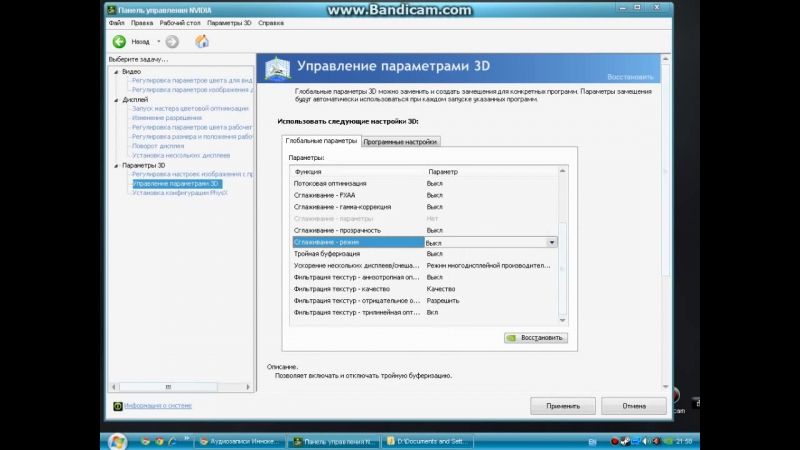Select Изменение разрешения tree item
800x450 pixels.
coord(167,118)
